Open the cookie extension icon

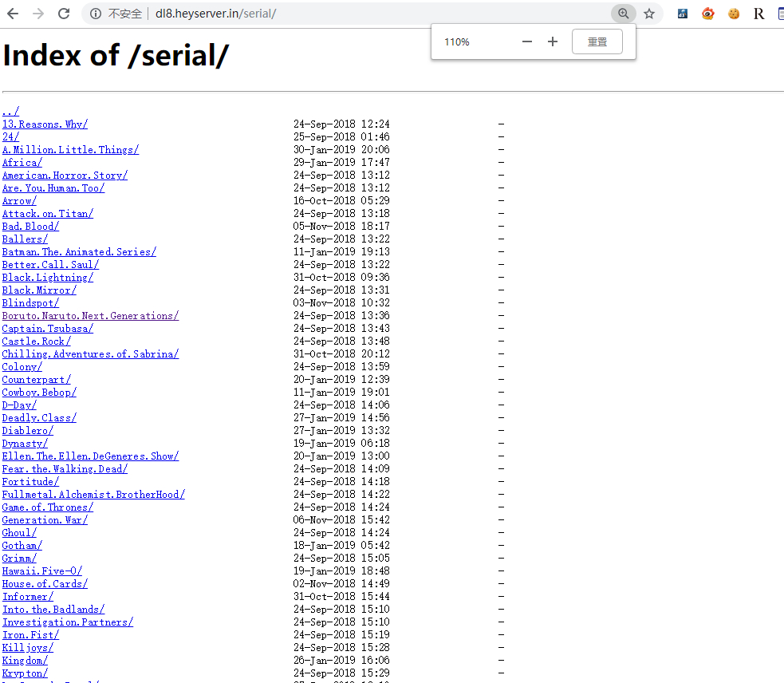pos(733,14)
